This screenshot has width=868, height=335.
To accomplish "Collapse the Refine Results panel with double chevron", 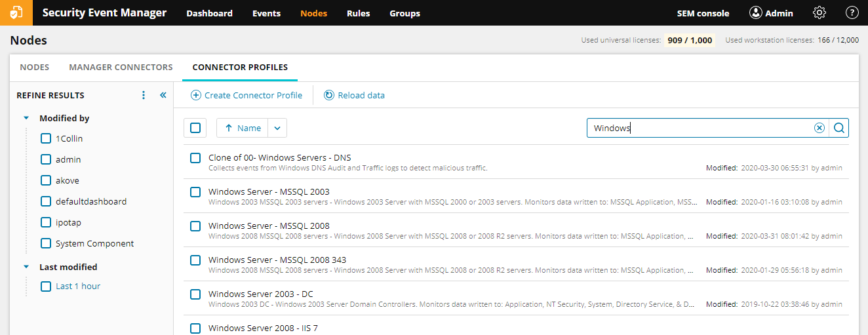I will 163,95.
